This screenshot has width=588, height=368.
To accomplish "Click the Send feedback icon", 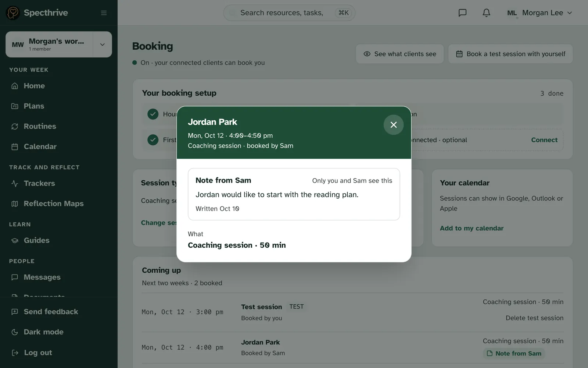I will (x=15, y=312).
